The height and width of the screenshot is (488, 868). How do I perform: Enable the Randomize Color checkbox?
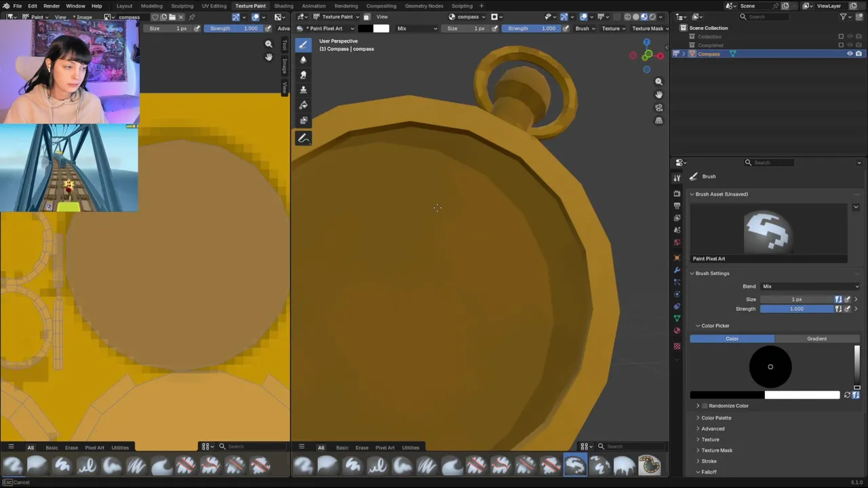tap(705, 405)
